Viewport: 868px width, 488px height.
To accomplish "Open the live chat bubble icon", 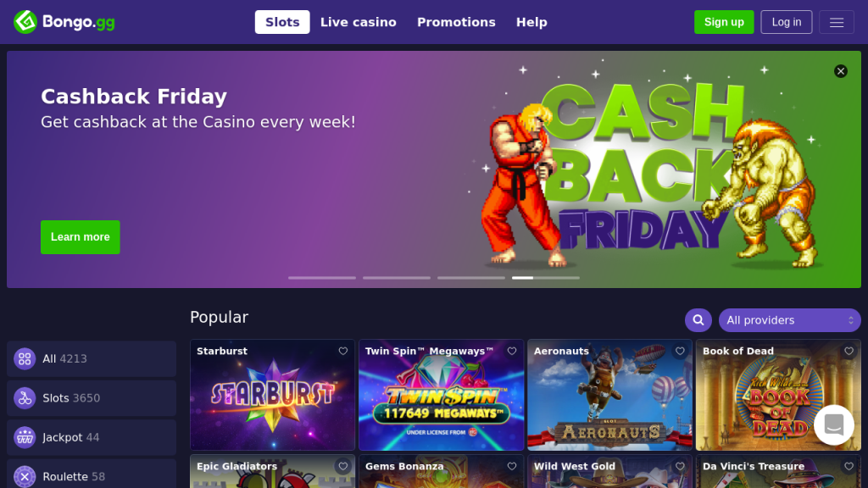I will [x=834, y=425].
